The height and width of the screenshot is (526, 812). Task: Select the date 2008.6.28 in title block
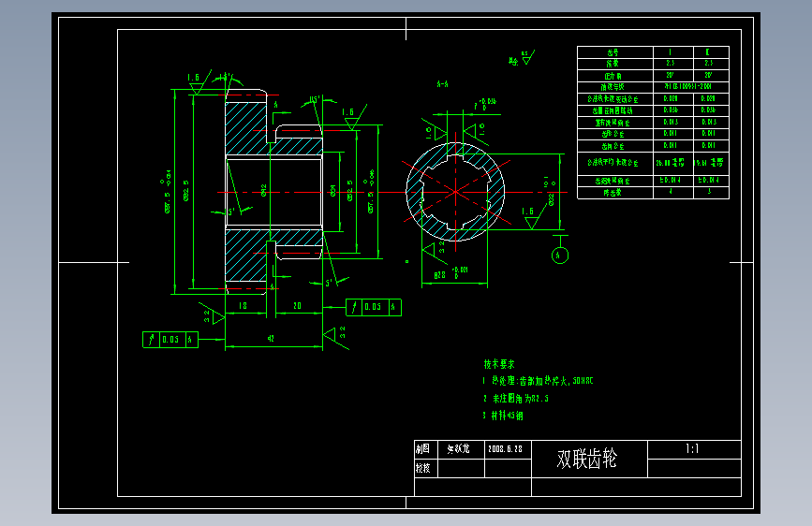pyautogui.click(x=505, y=449)
